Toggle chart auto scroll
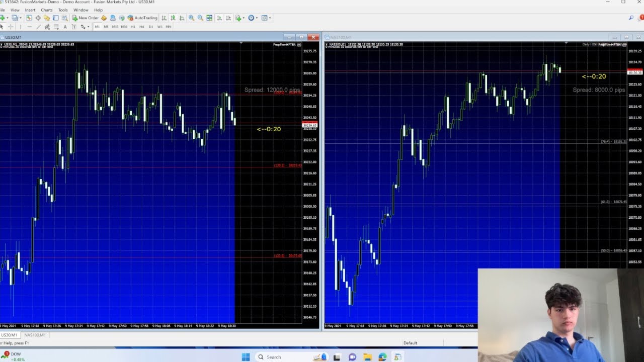The width and height of the screenshot is (644, 362). coord(219,18)
